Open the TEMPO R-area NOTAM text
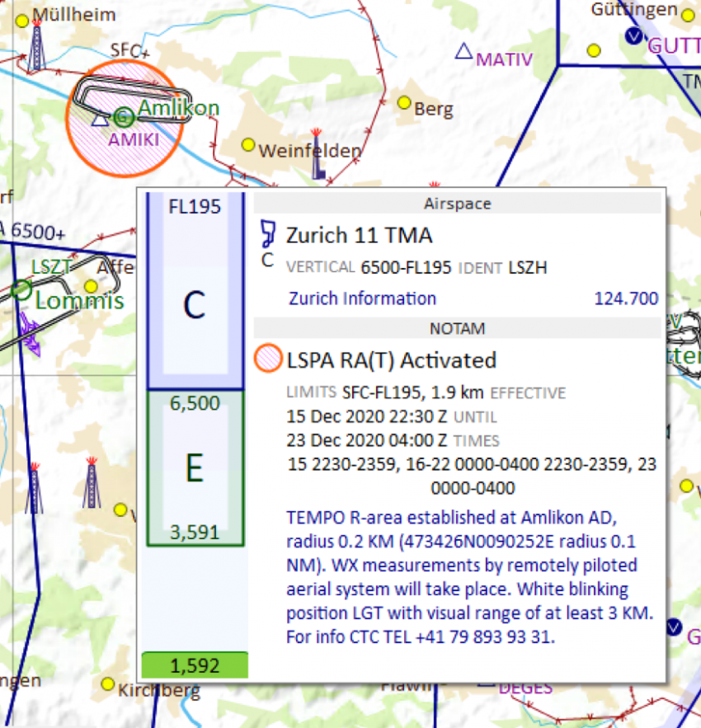This screenshot has width=701, height=728. click(469, 576)
